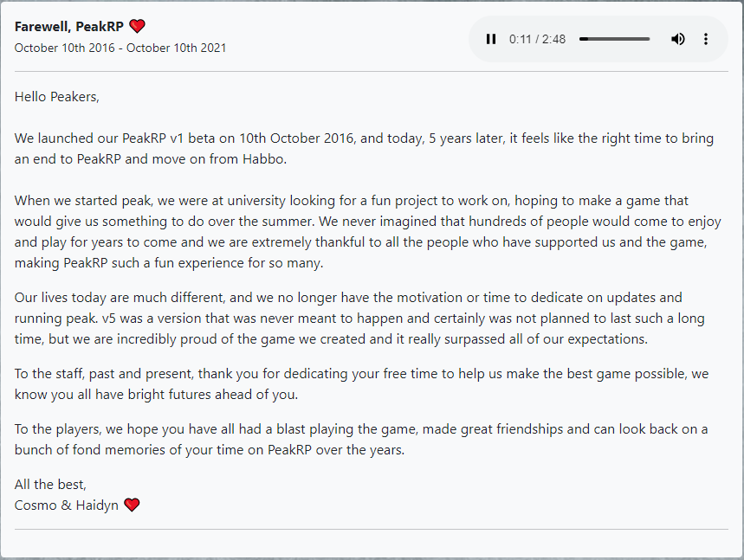
Task: Pause the audio playback
Action: point(491,39)
